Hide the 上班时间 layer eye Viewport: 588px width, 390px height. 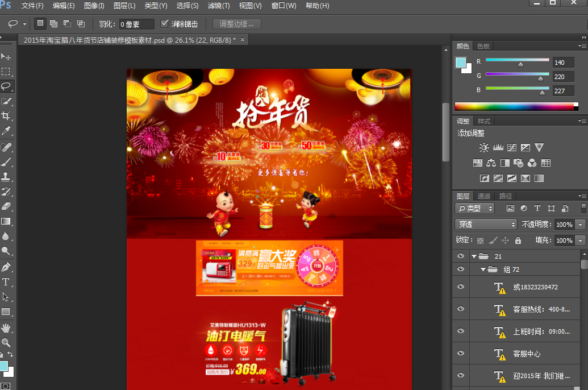[461, 331]
